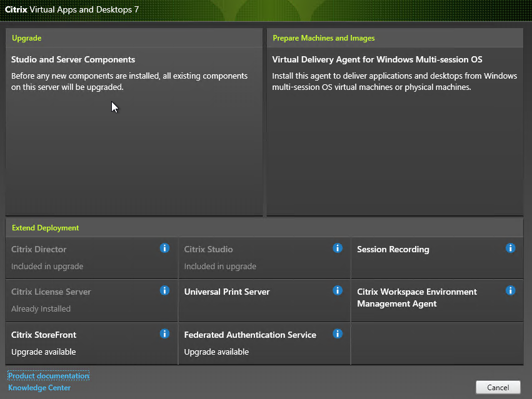The image size is (532, 399).
Task: Click the info icon beside Citrix Director
Action: click(164, 248)
